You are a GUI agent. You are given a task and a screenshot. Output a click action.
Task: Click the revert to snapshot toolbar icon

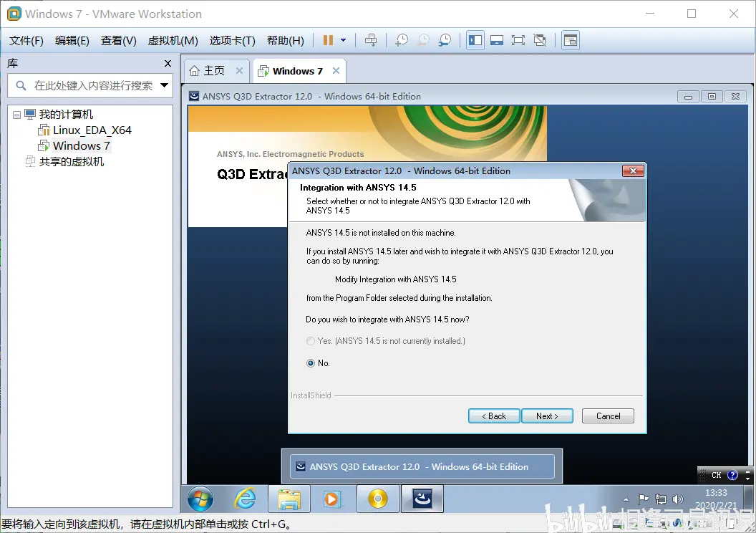[423, 40]
